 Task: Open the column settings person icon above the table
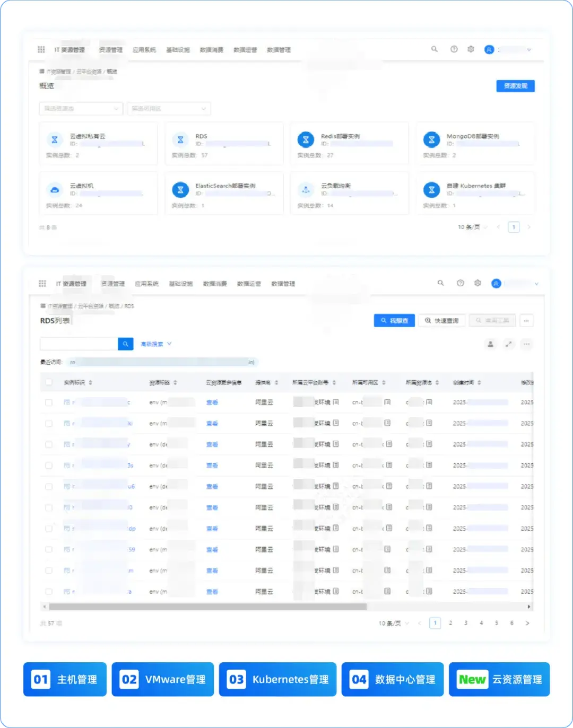coord(490,344)
